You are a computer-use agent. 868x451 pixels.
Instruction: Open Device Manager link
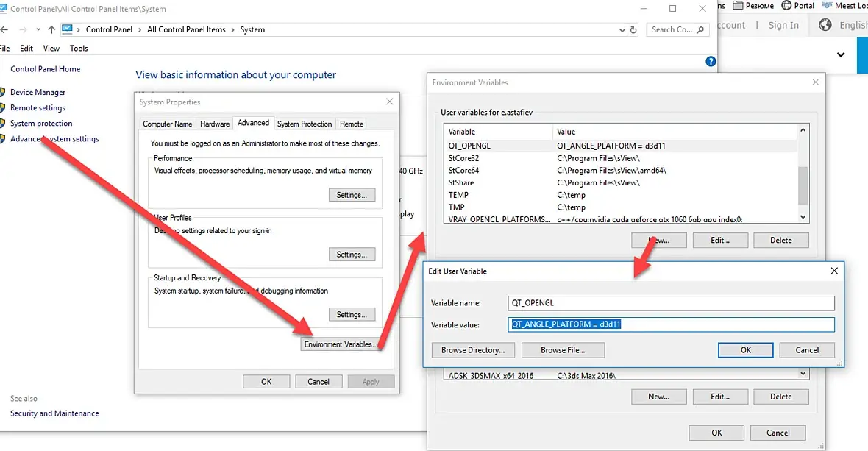(x=38, y=93)
